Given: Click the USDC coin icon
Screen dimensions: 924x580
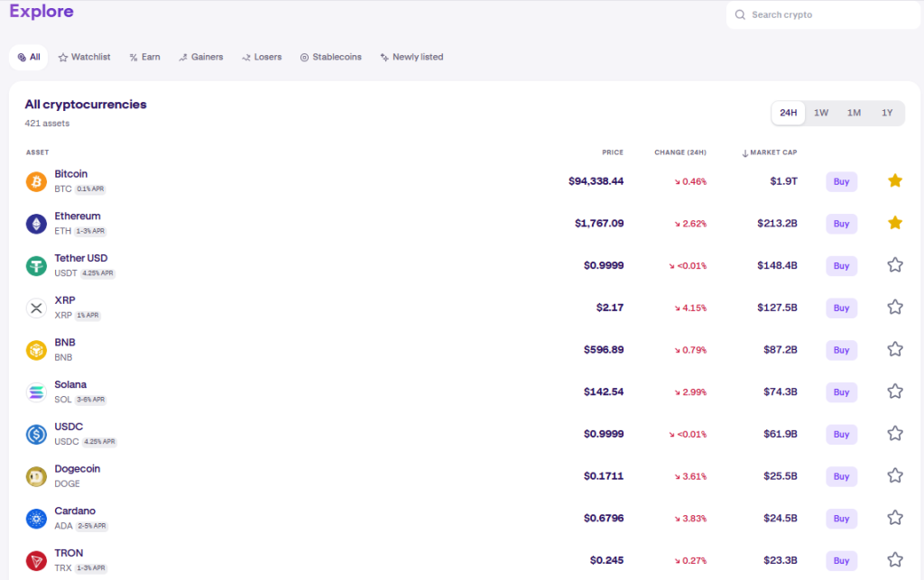Looking at the screenshot, I should click(x=34, y=434).
